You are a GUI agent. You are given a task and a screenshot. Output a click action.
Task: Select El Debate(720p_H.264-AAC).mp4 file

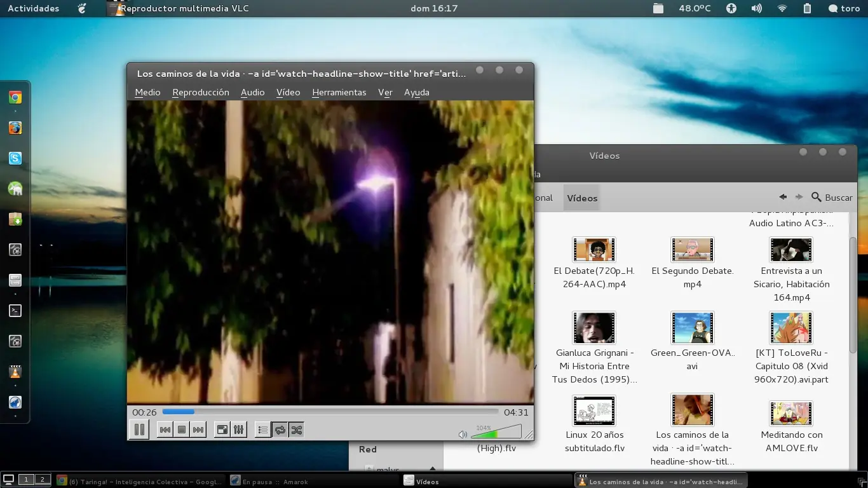(594, 264)
